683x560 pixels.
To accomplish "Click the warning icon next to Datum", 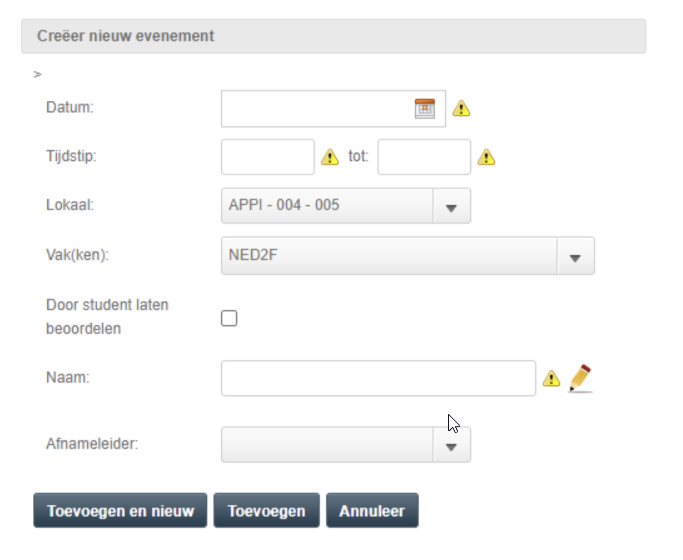I will 461,108.
